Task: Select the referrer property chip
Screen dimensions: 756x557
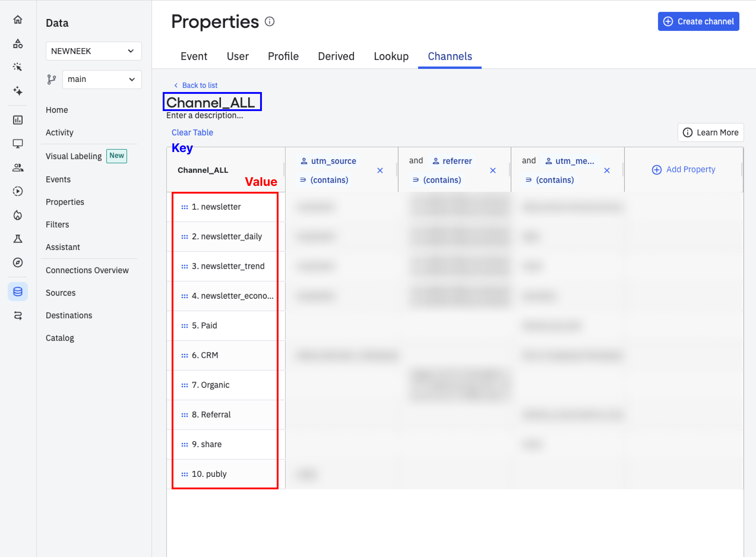Action: click(452, 161)
